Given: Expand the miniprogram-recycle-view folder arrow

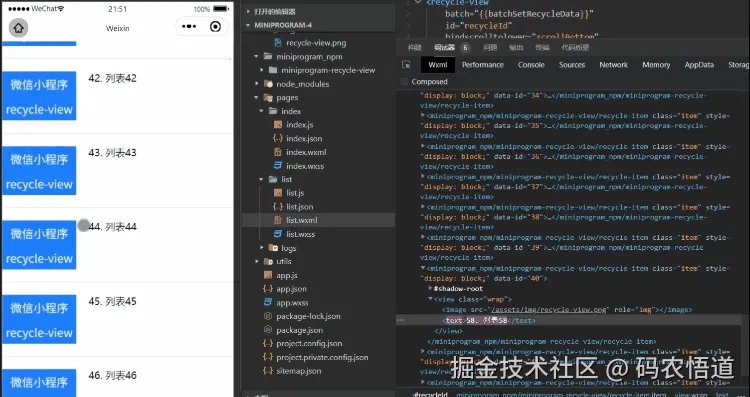Looking at the screenshot, I should 262,70.
